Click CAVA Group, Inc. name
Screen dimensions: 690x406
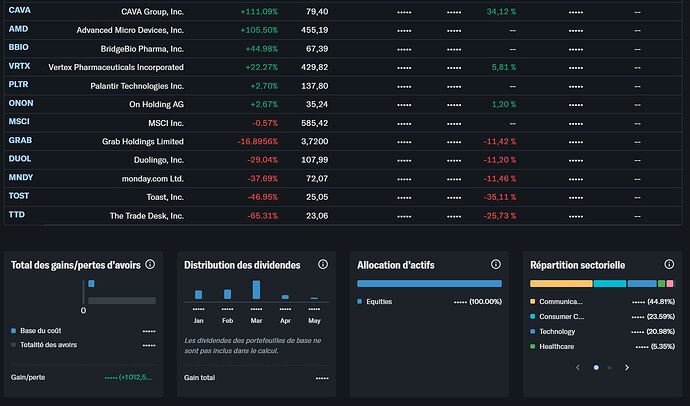(152, 12)
